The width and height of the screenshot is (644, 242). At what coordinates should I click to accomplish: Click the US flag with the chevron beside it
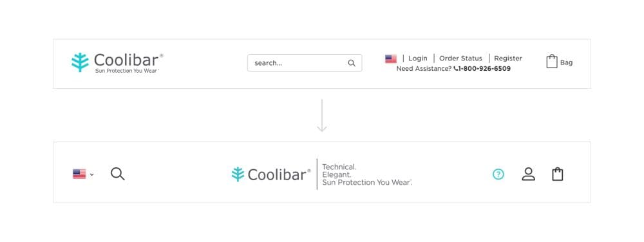pyautogui.click(x=79, y=174)
